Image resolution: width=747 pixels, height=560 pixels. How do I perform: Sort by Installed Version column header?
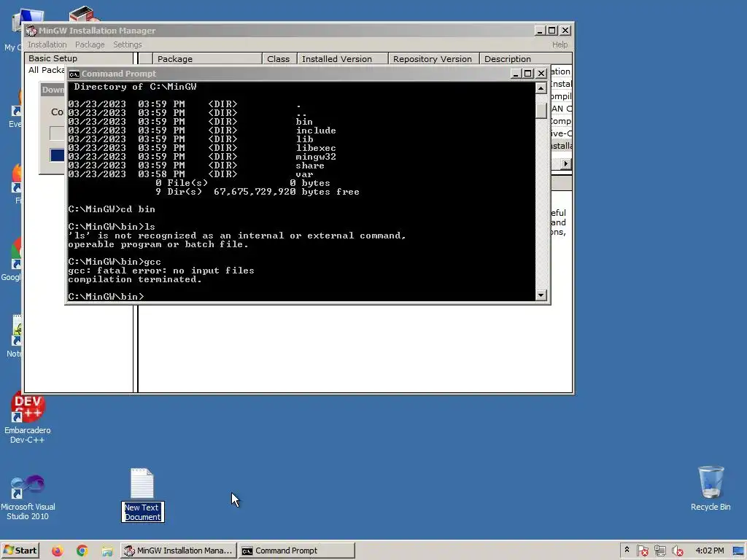pyautogui.click(x=343, y=58)
